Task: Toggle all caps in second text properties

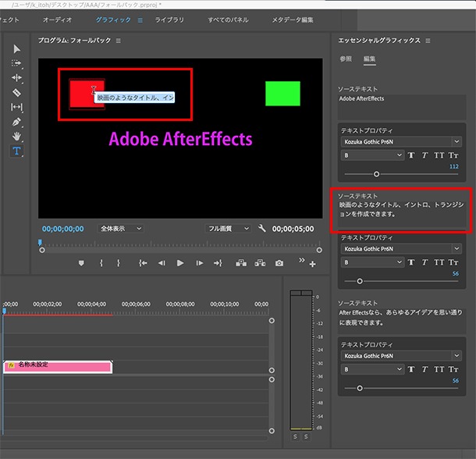Action: (x=439, y=262)
